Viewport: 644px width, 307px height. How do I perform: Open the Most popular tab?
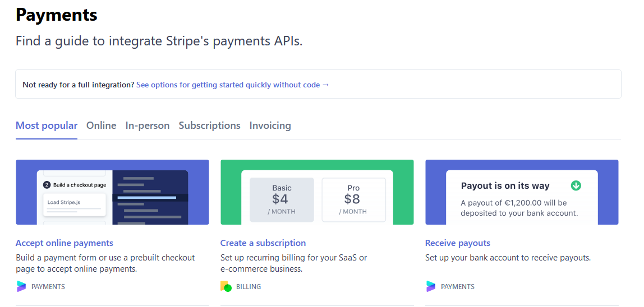click(47, 125)
